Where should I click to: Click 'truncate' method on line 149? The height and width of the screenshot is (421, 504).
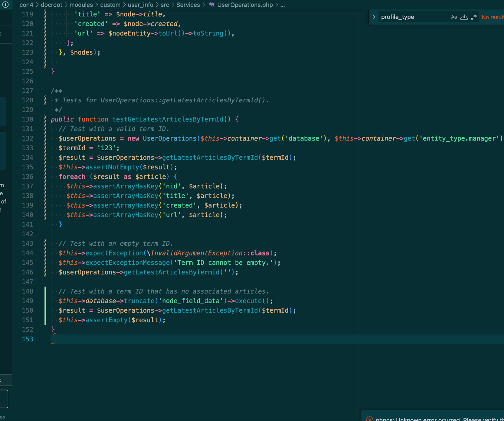coord(139,301)
